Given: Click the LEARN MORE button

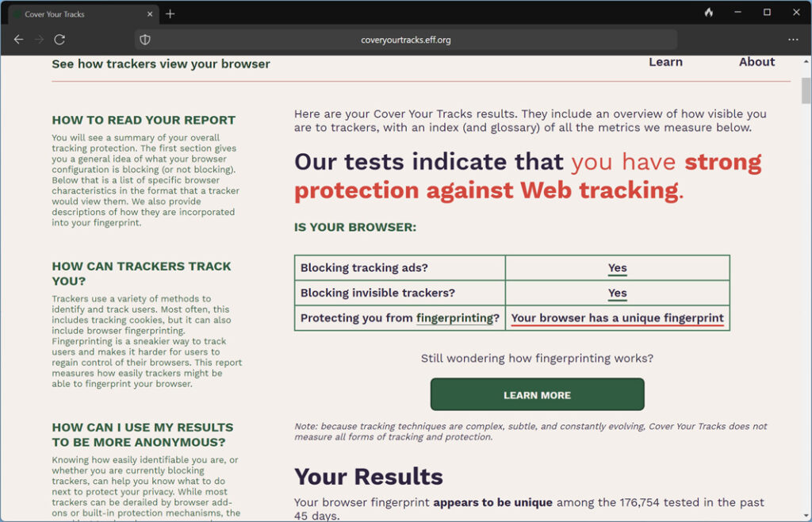Looking at the screenshot, I should point(537,394).
